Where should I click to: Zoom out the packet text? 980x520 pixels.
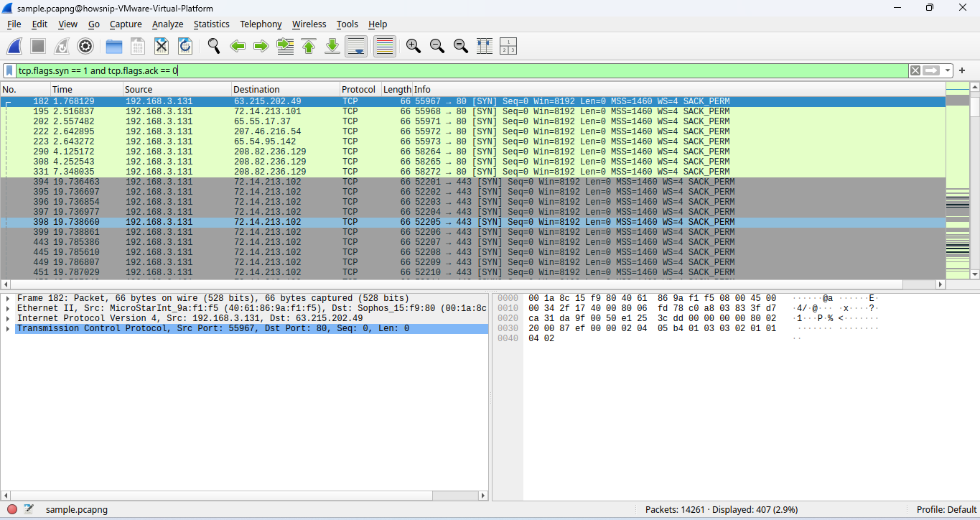(437, 46)
